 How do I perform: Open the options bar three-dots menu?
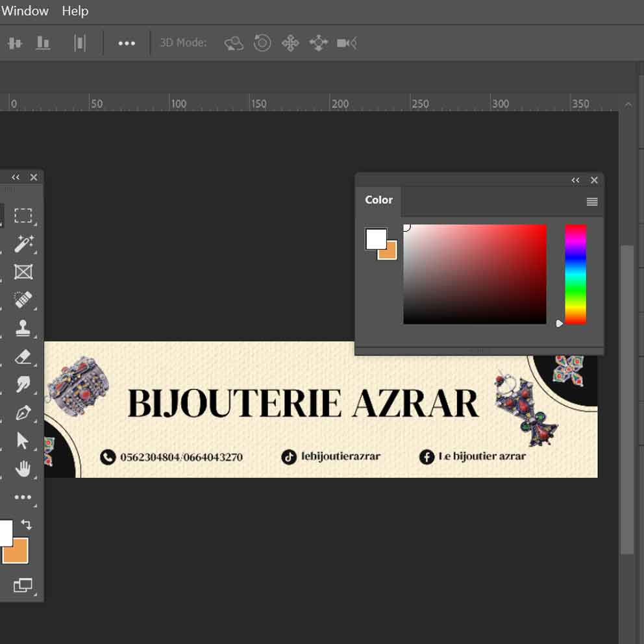127,43
